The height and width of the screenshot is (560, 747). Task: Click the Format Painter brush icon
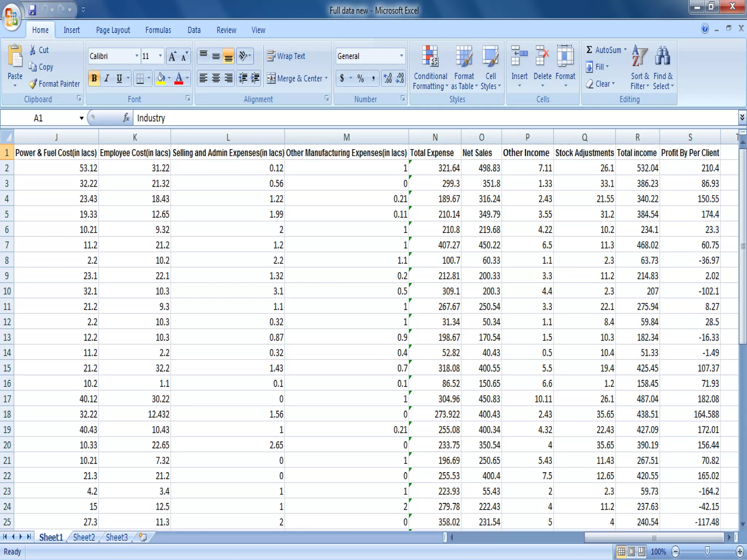(33, 84)
